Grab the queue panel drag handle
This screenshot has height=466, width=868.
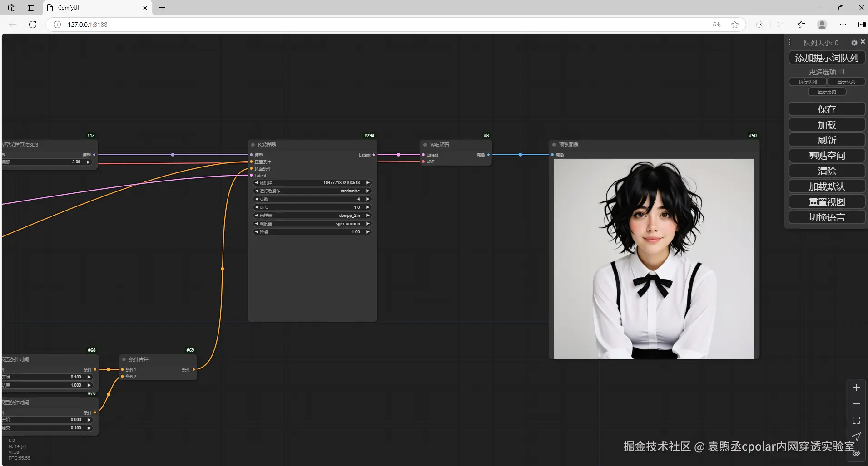pyautogui.click(x=791, y=42)
